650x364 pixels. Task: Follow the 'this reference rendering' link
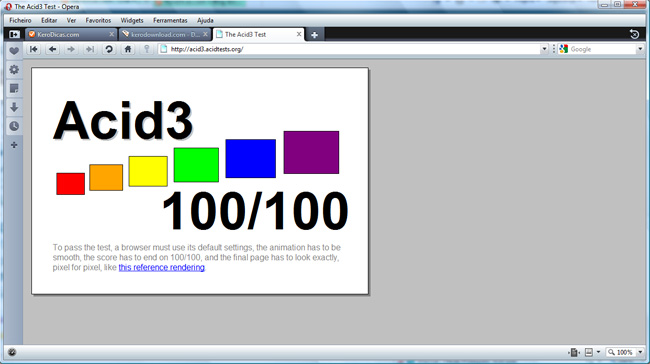[x=162, y=267]
